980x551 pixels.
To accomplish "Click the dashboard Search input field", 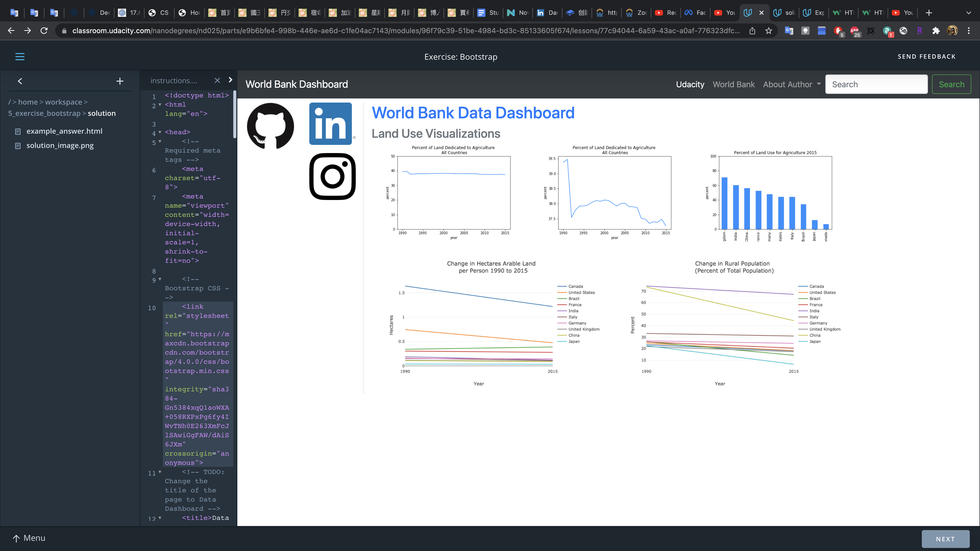I will click(876, 84).
